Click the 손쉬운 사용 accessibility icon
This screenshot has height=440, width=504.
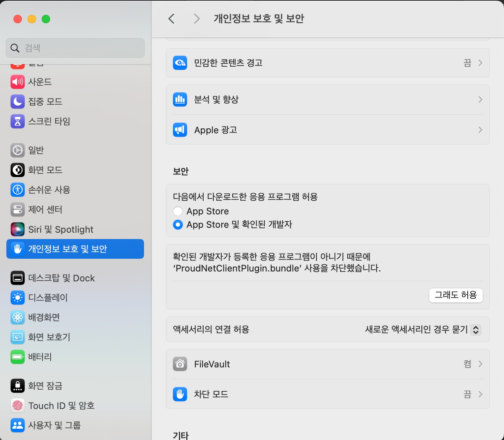(17, 190)
